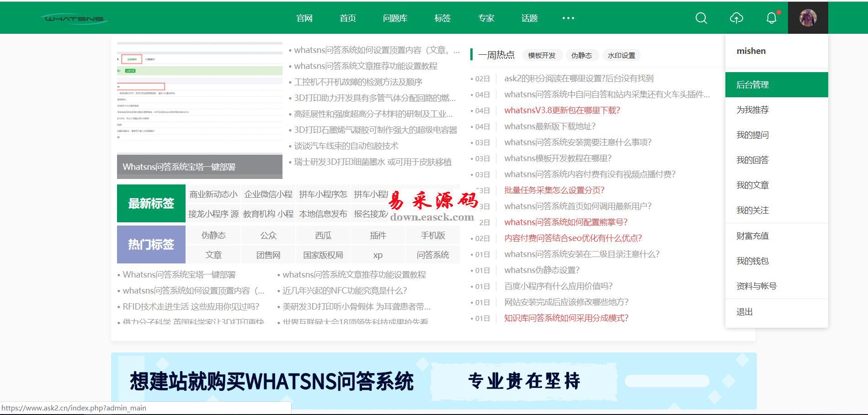Screen dimensions: 868x415
Task: Open the 专家 navigation item
Action: click(486, 18)
